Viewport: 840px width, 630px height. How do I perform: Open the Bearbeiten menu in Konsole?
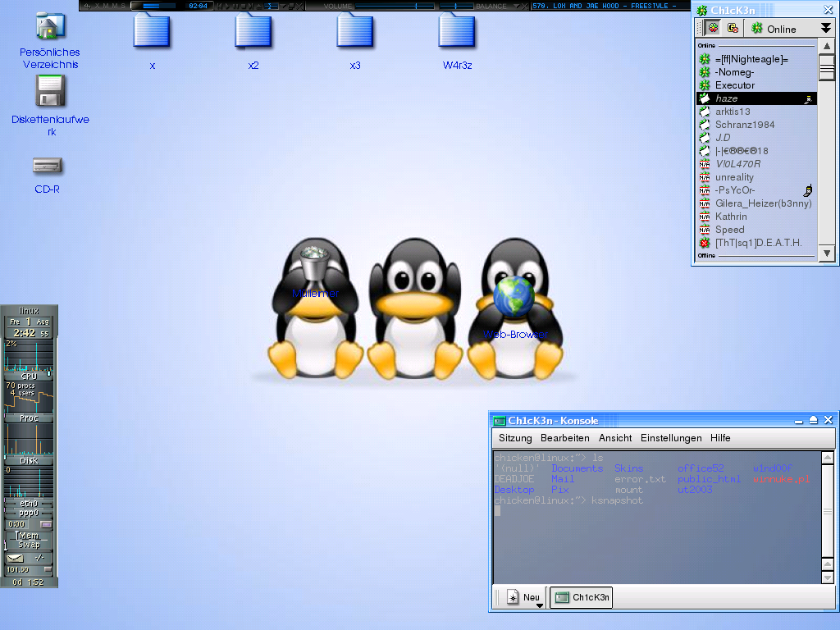[x=564, y=438]
